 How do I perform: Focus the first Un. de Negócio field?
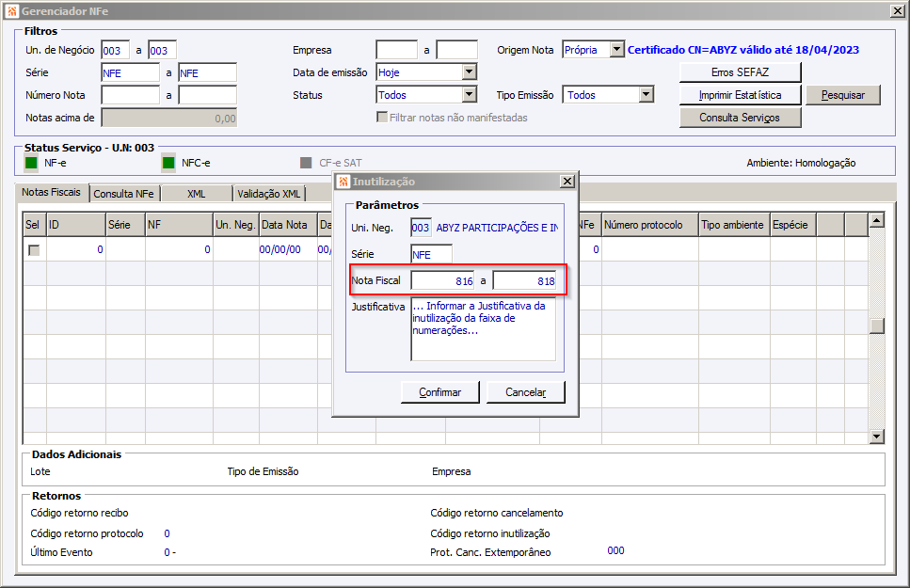(116, 51)
